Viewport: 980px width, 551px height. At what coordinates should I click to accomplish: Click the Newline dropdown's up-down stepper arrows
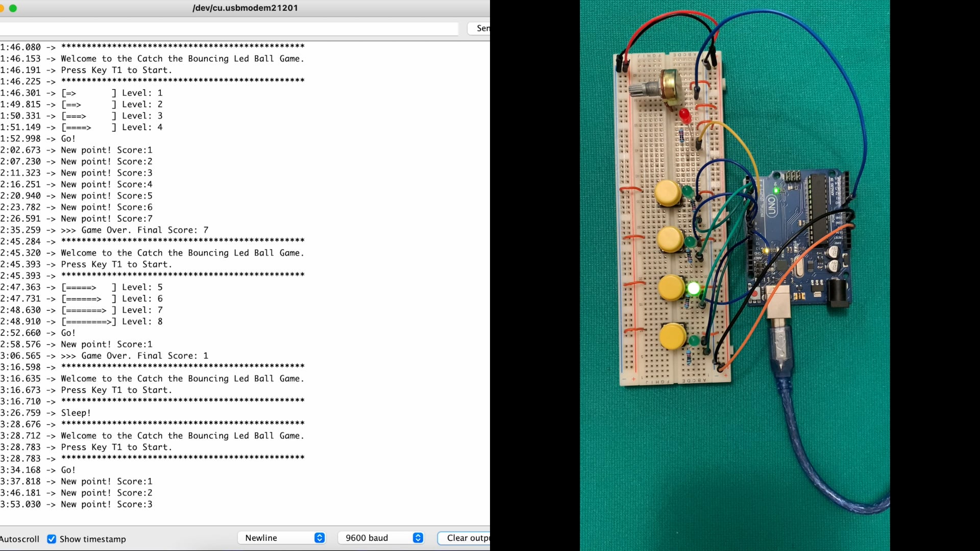tap(320, 537)
